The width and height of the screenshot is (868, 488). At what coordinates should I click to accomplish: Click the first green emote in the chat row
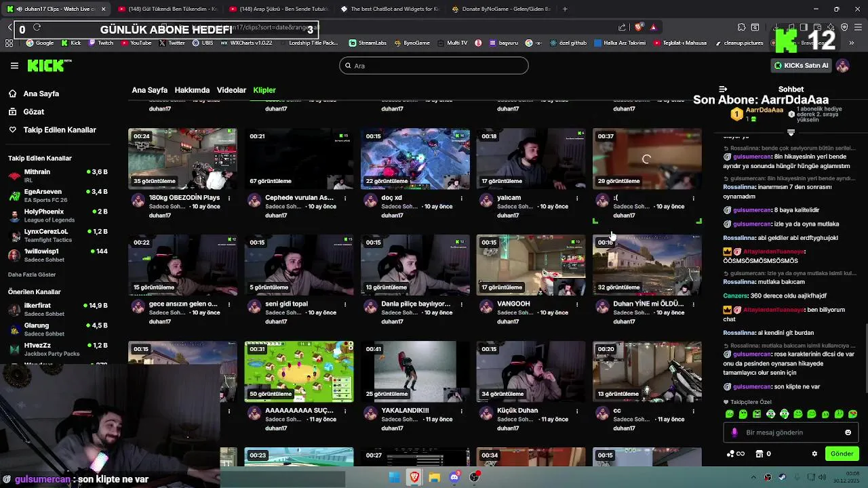tap(729, 413)
